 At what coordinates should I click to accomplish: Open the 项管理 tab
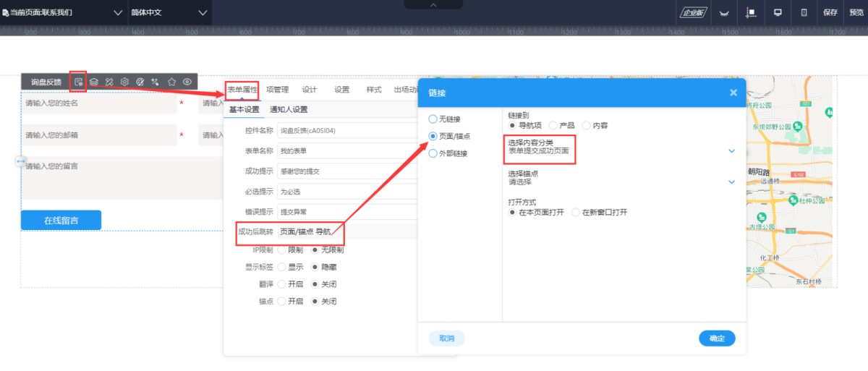(277, 90)
